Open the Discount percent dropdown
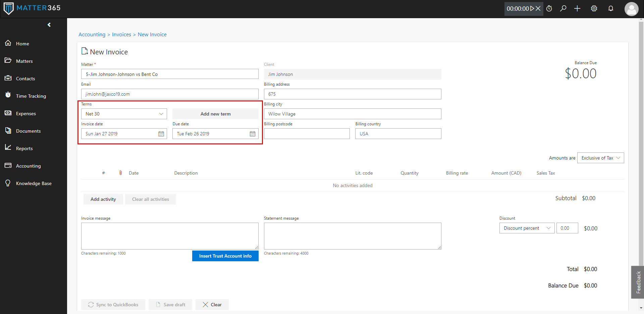 click(527, 228)
